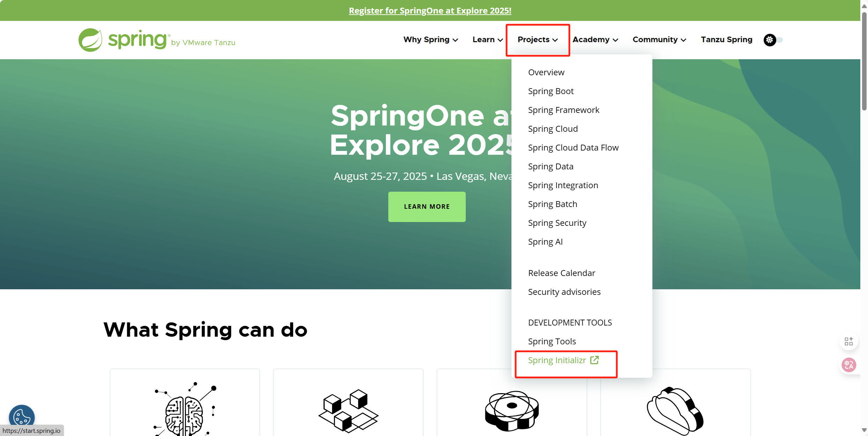Expand the Community dropdown
This screenshot has width=868, height=436.
point(659,40)
